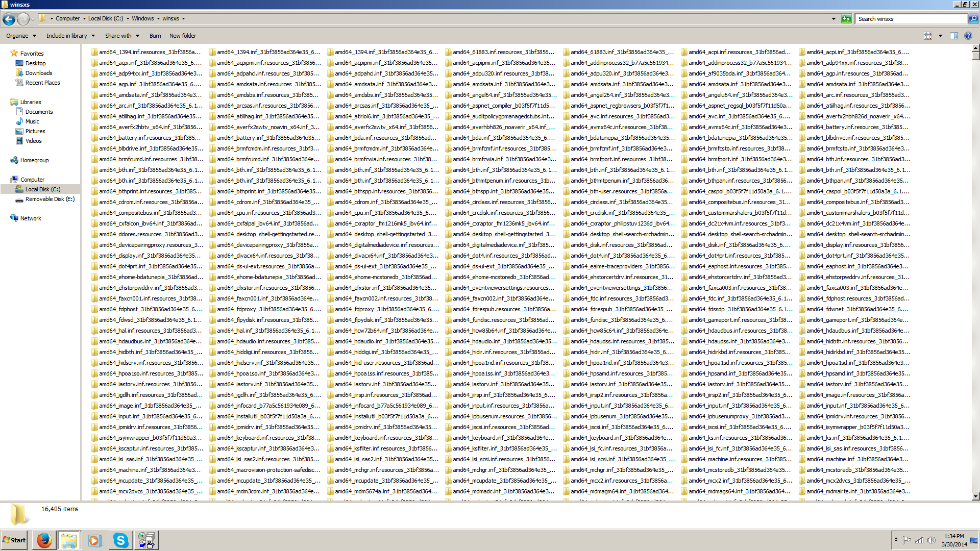Expand dropdown arrow after winsxs breadcrumb
This screenshot has height=551, width=980.
183,19
